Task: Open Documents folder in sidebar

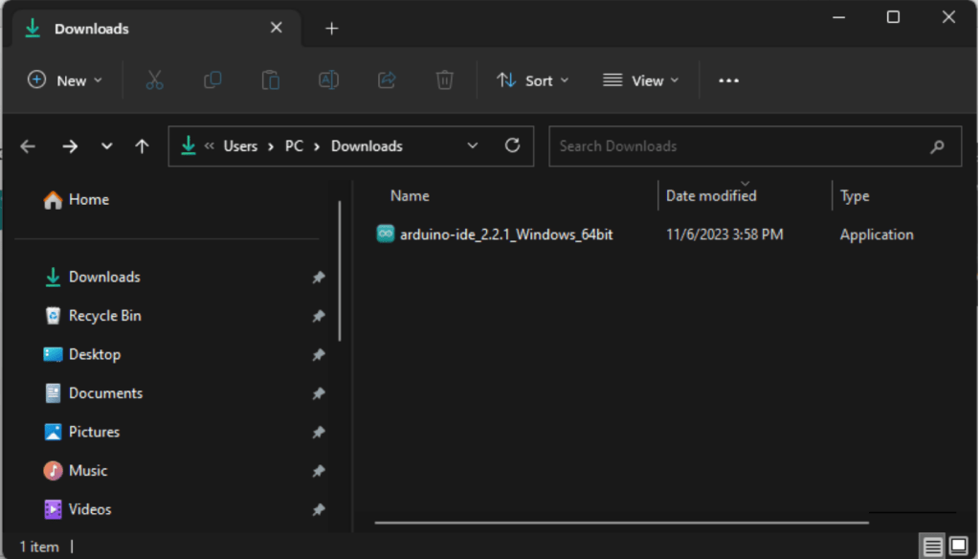Action: tap(105, 393)
